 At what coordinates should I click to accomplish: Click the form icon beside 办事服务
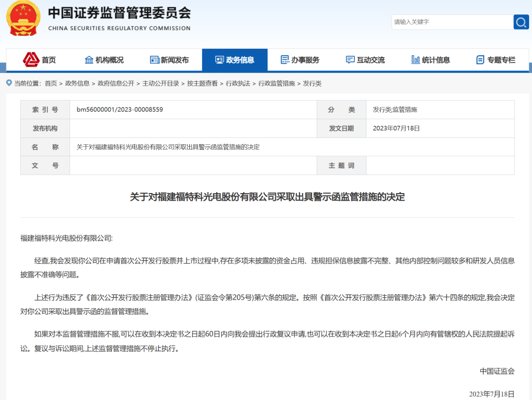[x=285, y=60]
